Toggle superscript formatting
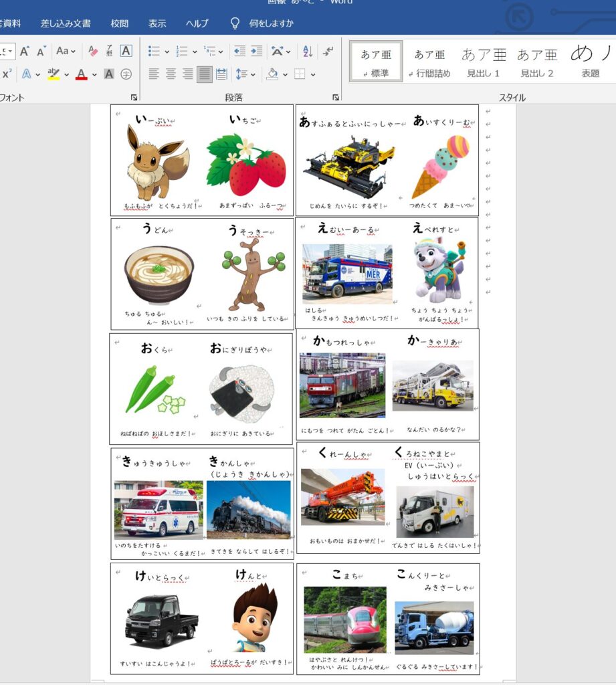This screenshot has width=616, height=685. 7,74
